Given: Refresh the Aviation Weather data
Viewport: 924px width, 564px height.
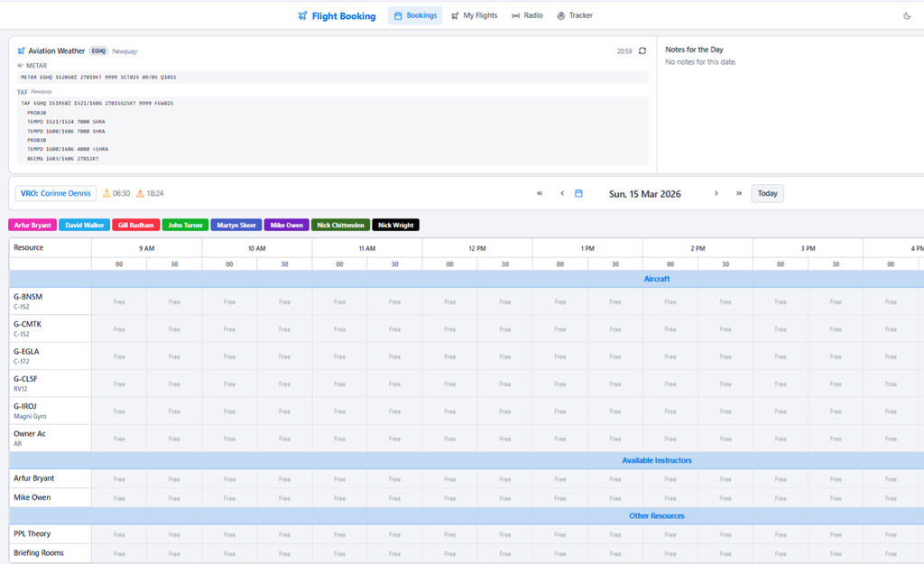Looking at the screenshot, I should (x=642, y=51).
